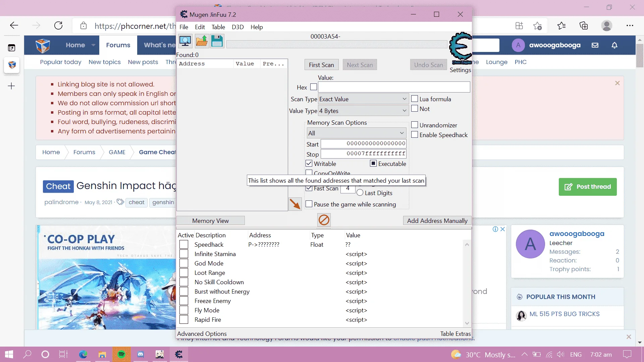
Task: Select the Last Digits radio button
Action: [360, 193]
